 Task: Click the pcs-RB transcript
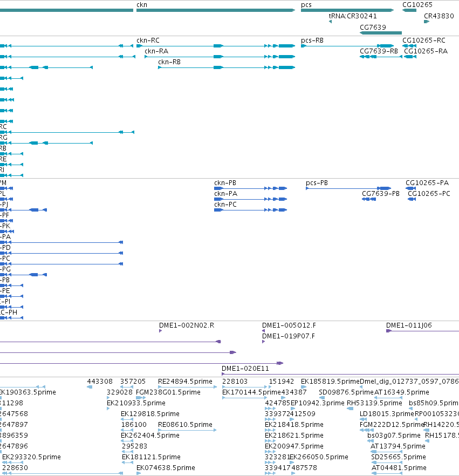tap(347, 46)
